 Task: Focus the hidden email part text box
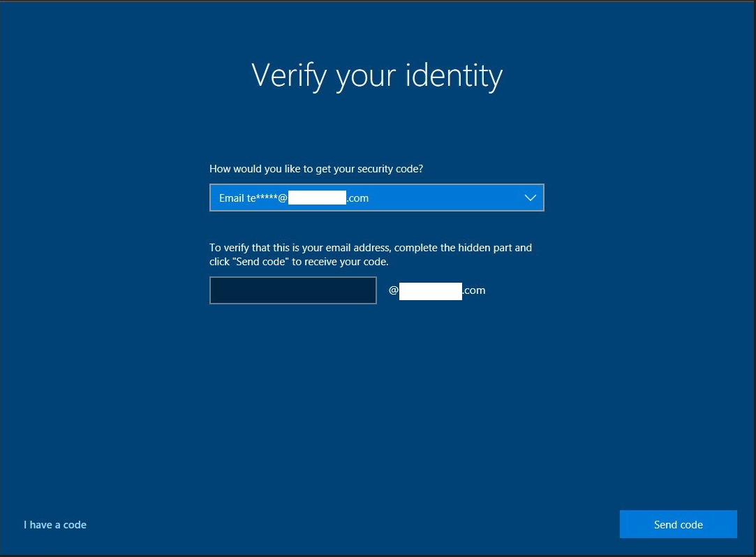coord(292,290)
